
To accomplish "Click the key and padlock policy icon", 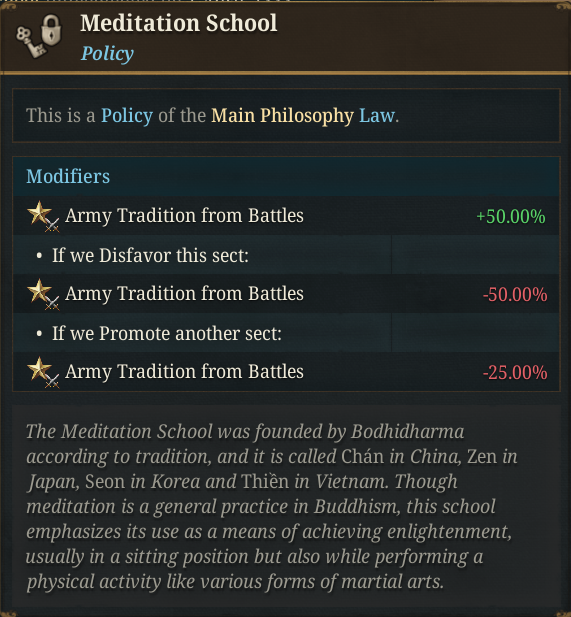I will pos(39,36).
